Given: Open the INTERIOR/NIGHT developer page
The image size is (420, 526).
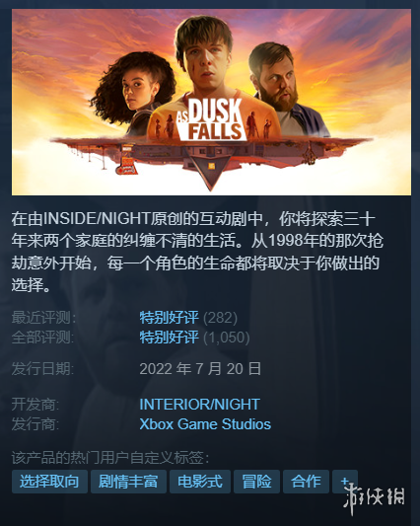Looking at the screenshot, I should [199, 405].
